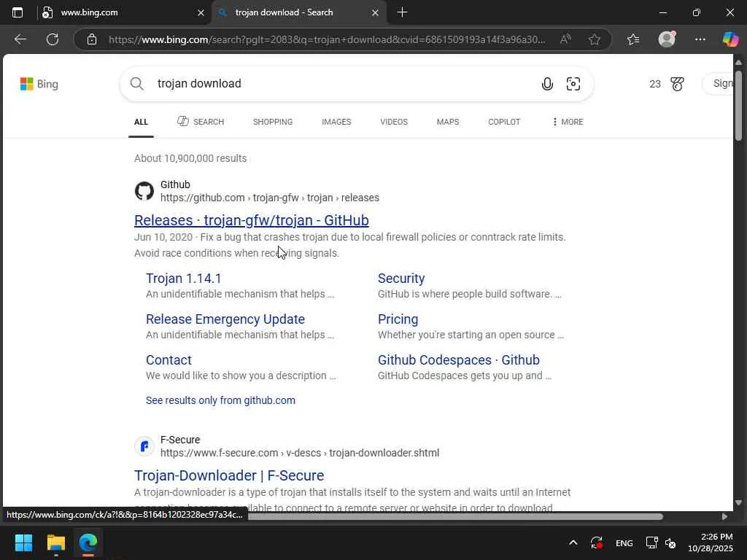
Task: Open the browser profile avatar
Action: [667, 39]
